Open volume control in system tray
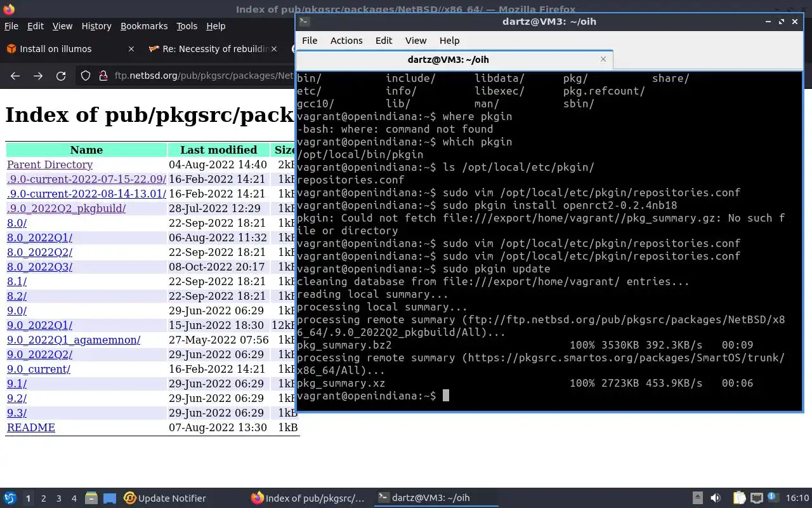Image resolution: width=812 pixels, height=508 pixels. (x=716, y=498)
